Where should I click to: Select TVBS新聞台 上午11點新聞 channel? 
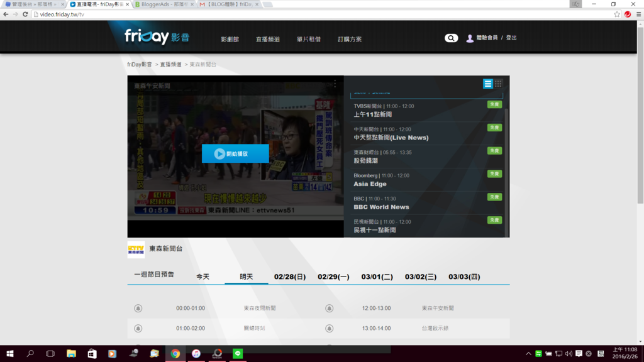click(x=427, y=111)
